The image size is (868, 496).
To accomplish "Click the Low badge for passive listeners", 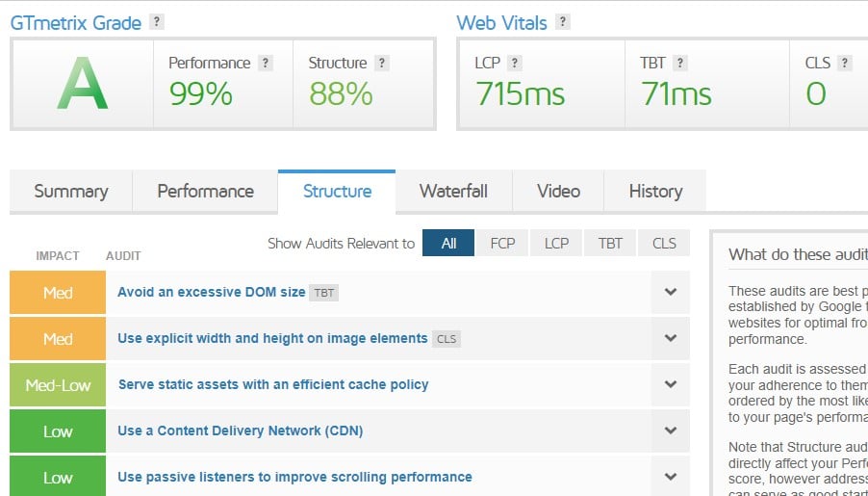I will (58, 477).
